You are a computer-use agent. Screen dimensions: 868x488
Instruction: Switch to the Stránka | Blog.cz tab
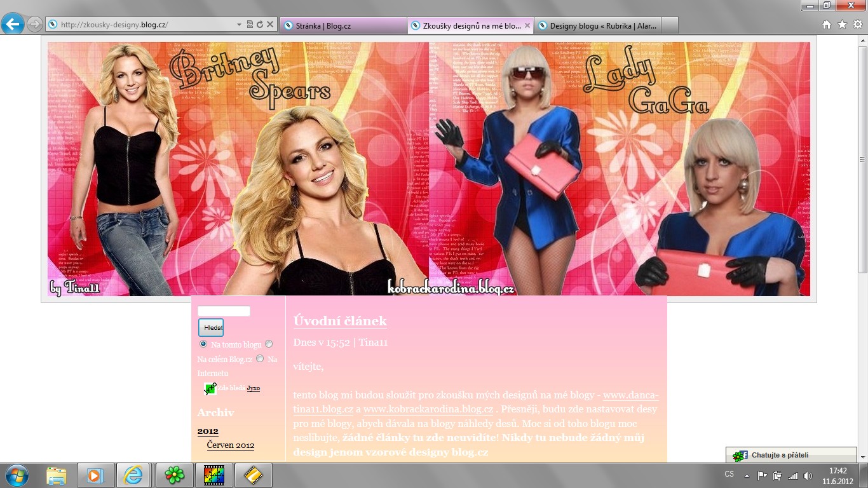342,25
